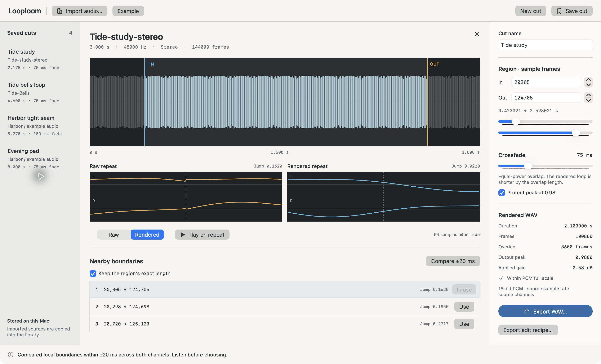The width and height of the screenshot is (601, 364).
Task: Click Play on repeat button label
Action: pyautogui.click(x=206, y=235)
